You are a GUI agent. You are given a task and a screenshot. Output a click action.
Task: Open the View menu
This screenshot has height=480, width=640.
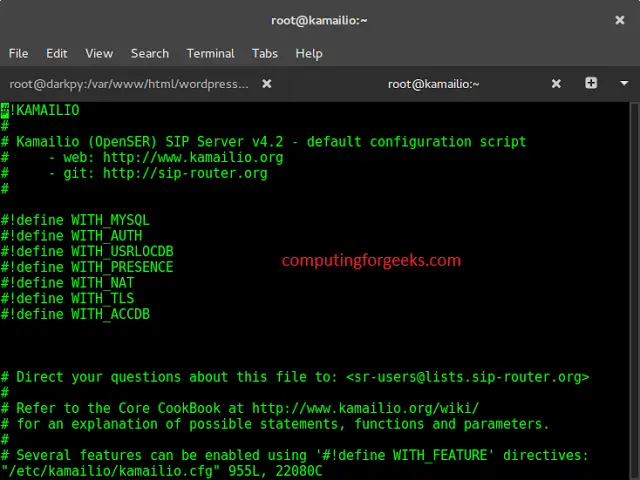pyautogui.click(x=99, y=53)
